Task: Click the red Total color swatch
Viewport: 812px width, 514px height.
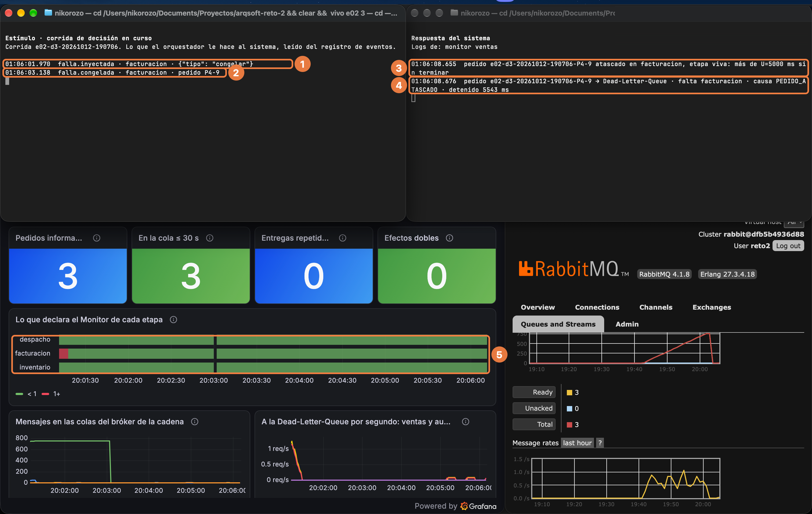Action: 570,425
